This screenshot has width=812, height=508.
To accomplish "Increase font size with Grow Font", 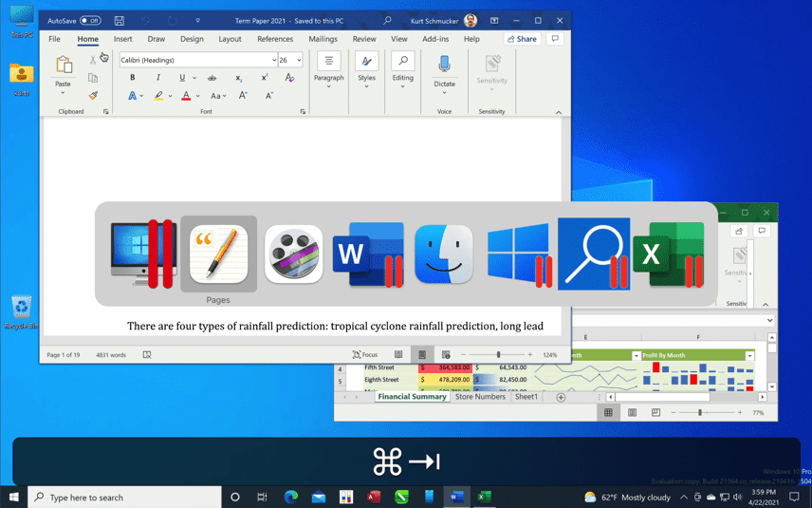I will coord(243,95).
